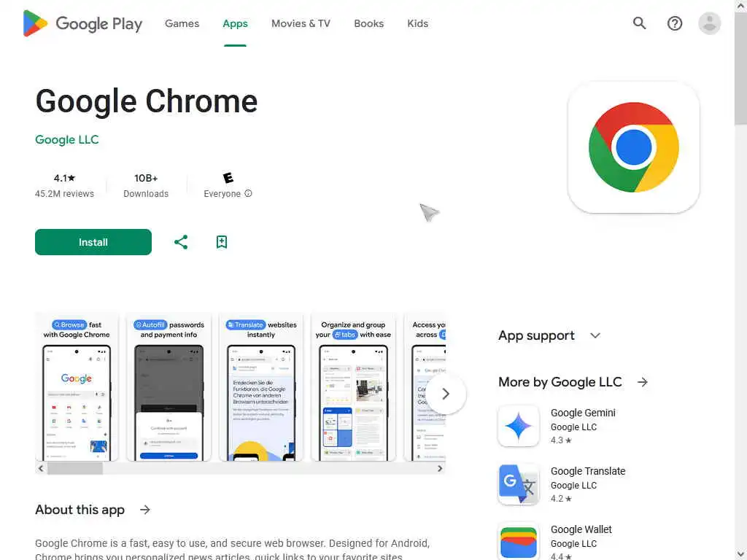Show more apps by Google LLC arrow

tap(643, 382)
